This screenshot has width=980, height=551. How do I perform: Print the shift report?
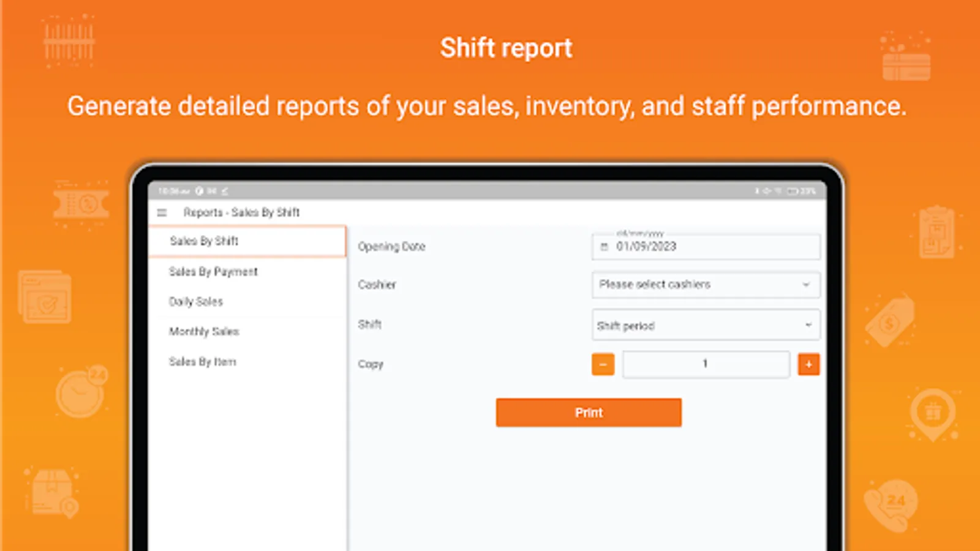pos(589,413)
